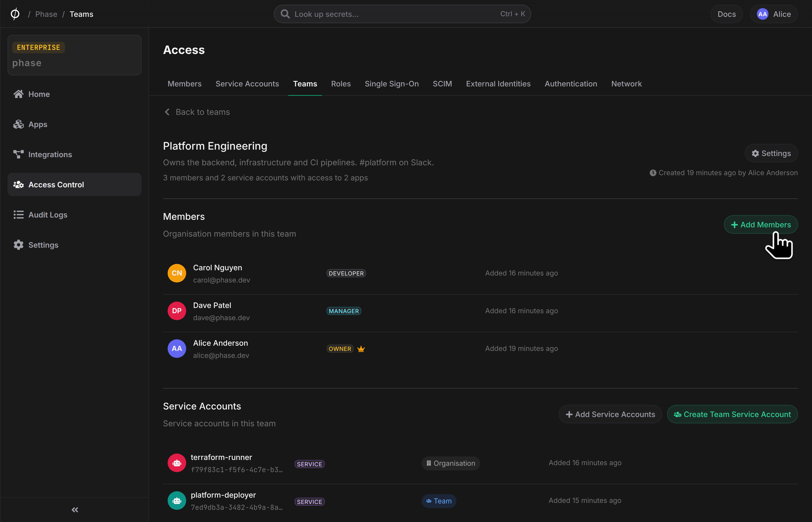This screenshot has height=522, width=812.
Task: Open the Network tab
Action: pos(626,84)
